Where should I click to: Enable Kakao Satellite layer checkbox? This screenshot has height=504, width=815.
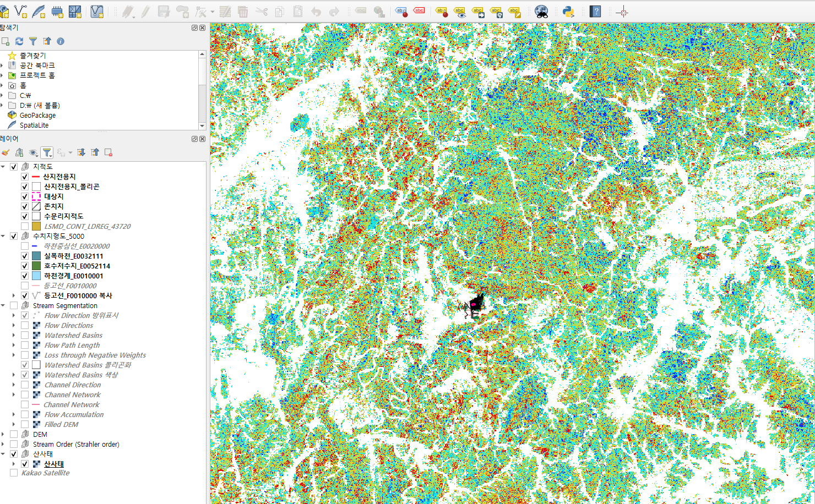click(14, 473)
